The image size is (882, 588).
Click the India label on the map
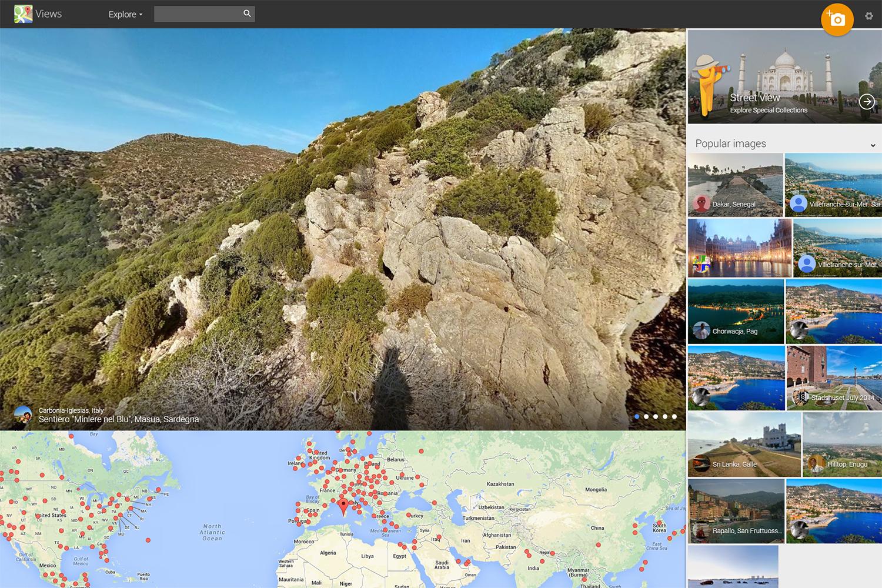pos(533,568)
